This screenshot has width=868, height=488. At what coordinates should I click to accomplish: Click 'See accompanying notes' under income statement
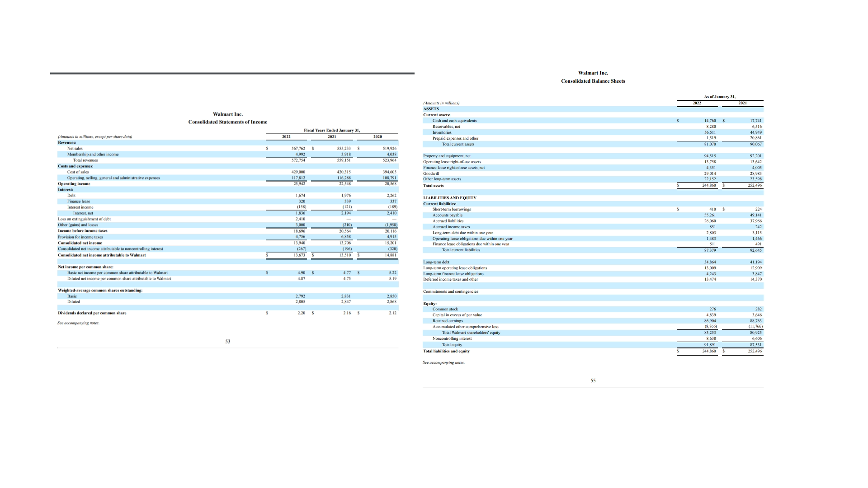point(78,323)
